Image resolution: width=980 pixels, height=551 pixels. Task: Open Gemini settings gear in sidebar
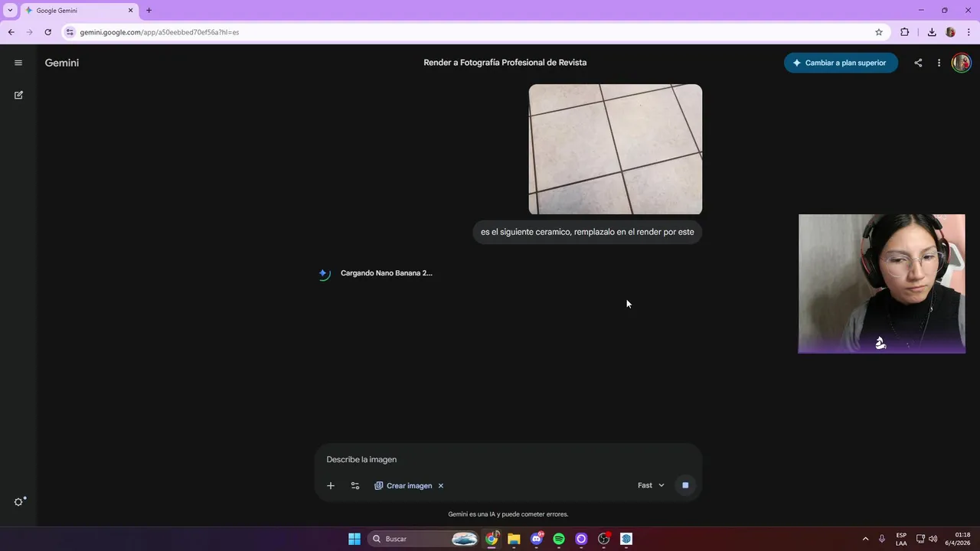point(19,502)
